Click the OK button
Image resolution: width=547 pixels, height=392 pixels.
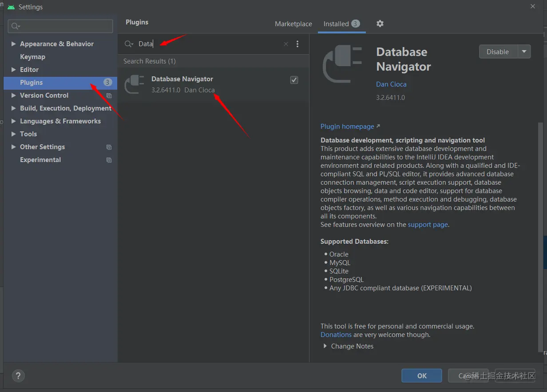click(422, 376)
